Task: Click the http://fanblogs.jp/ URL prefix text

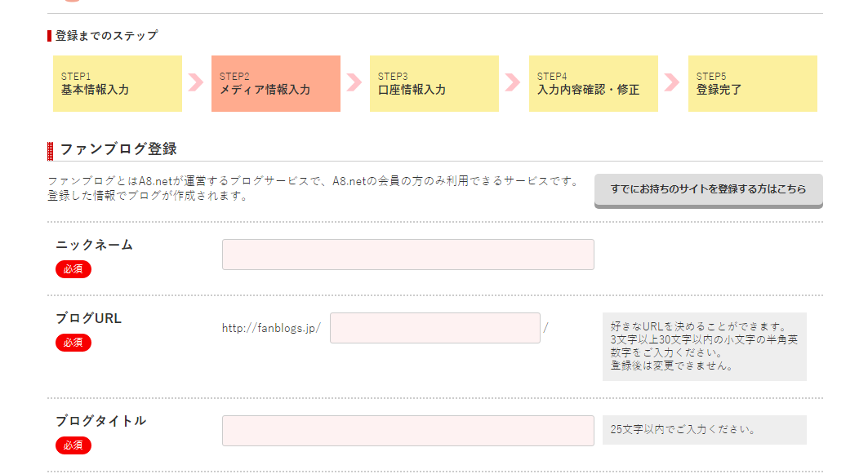Action: point(271,328)
